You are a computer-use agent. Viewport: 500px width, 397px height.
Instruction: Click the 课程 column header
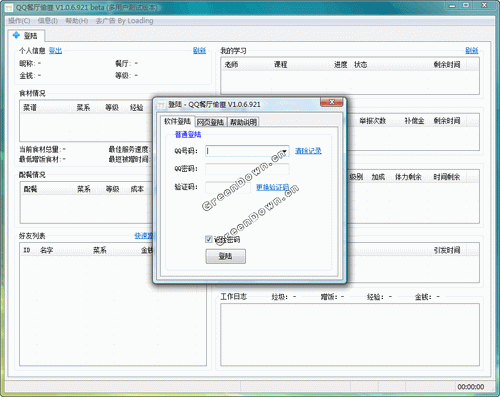coord(281,65)
